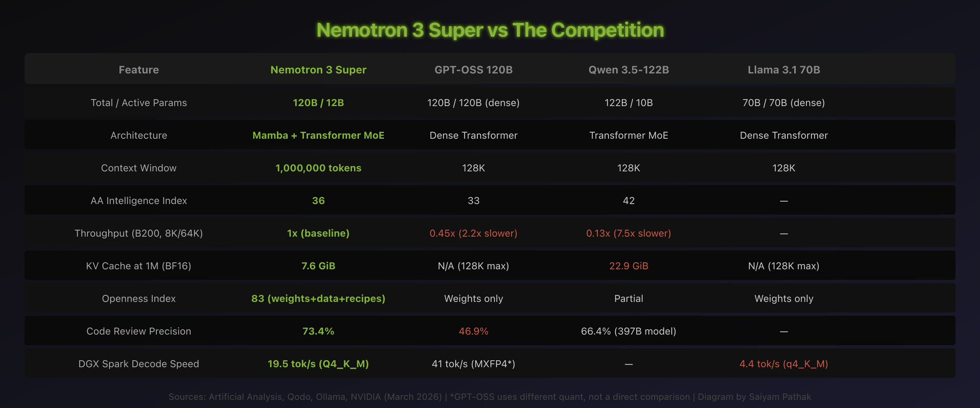Click the 0.45x (2.2x slower) cell
The height and width of the screenshot is (408, 980).
click(473, 233)
